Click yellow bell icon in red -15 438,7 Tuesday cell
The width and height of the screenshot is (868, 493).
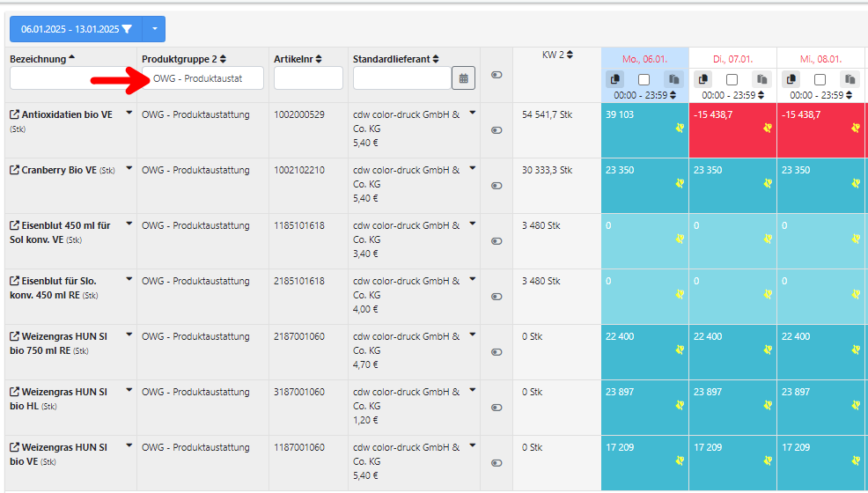click(767, 128)
